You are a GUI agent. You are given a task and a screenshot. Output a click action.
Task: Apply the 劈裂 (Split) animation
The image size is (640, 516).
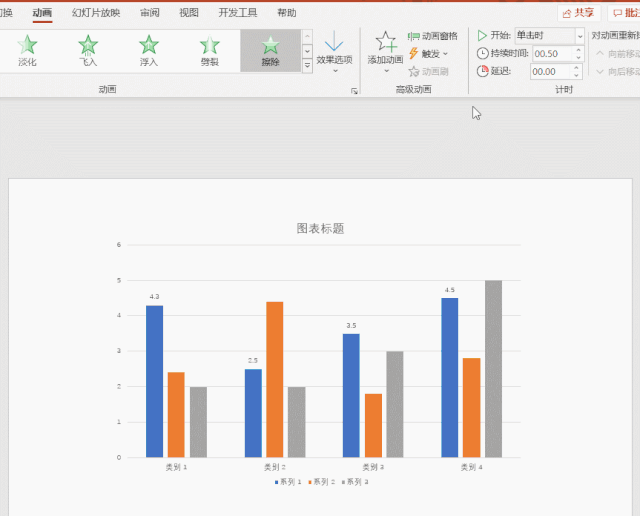tap(210, 51)
